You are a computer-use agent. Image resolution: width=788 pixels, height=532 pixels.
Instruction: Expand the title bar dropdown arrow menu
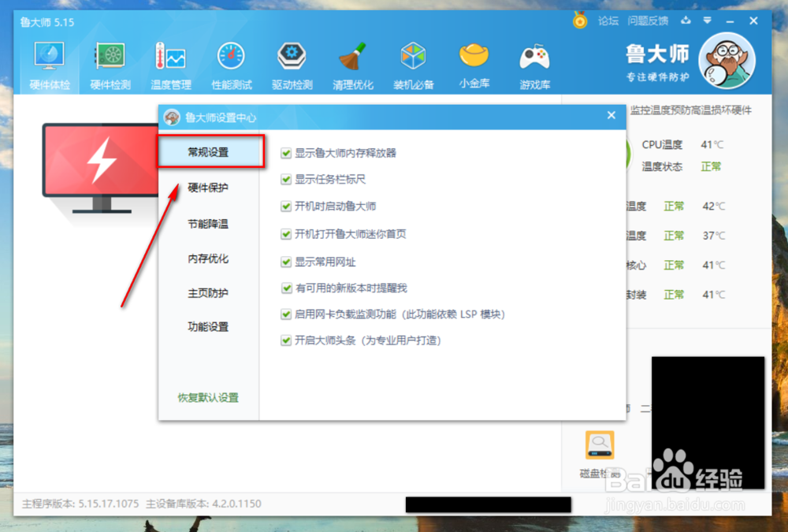pos(707,21)
